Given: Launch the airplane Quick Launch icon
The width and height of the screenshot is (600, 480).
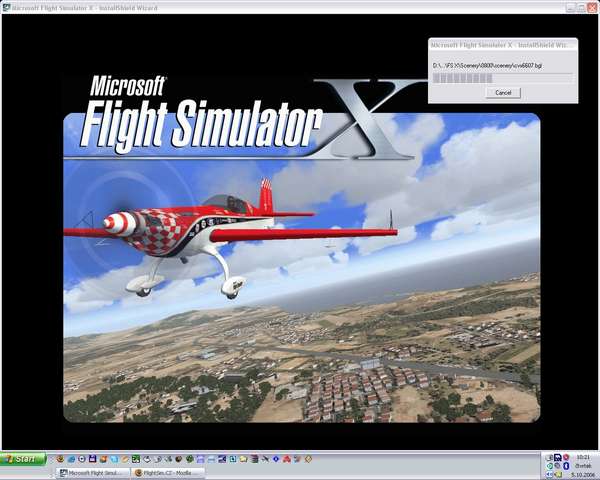Looking at the screenshot, I should (265, 459).
